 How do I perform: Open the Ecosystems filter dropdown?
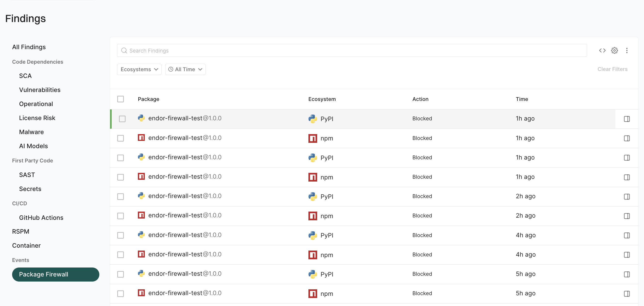pos(139,69)
